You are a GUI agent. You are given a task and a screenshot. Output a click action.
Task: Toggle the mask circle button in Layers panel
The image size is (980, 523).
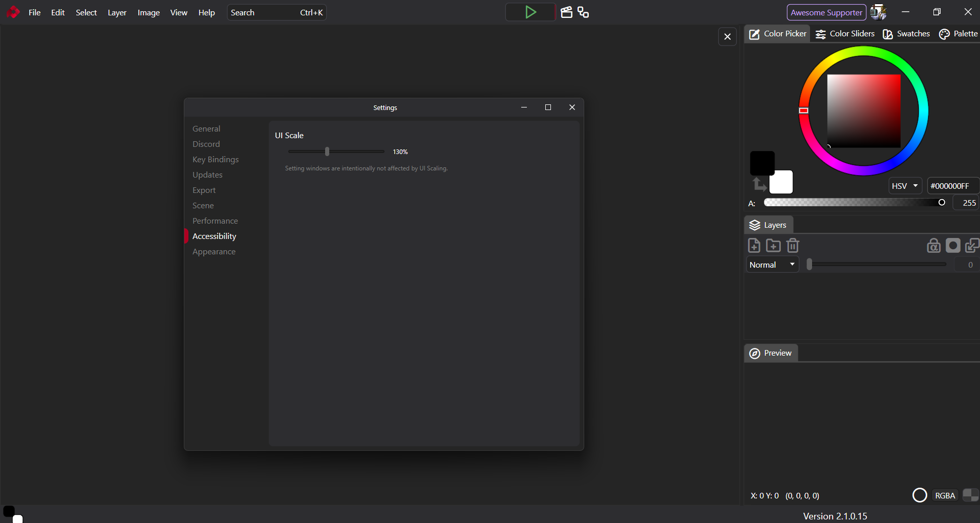click(953, 246)
